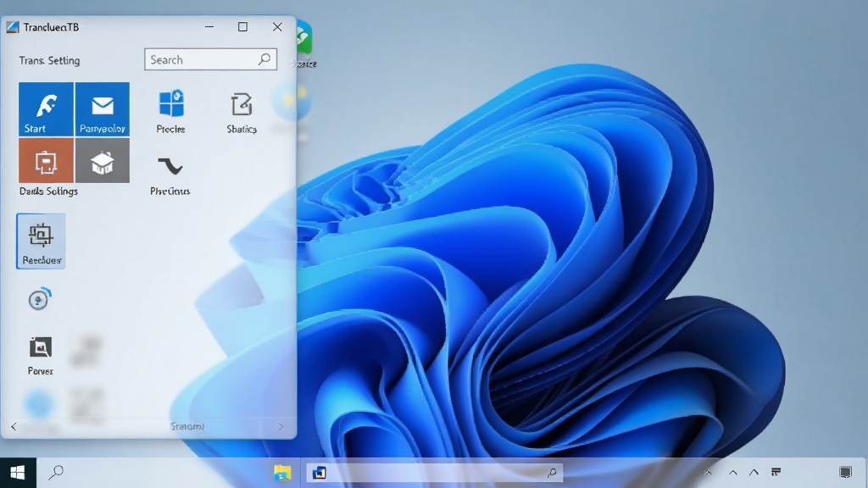Click the taskbar search magnifier icon
This screenshot has height=488, width=868.
56,472
